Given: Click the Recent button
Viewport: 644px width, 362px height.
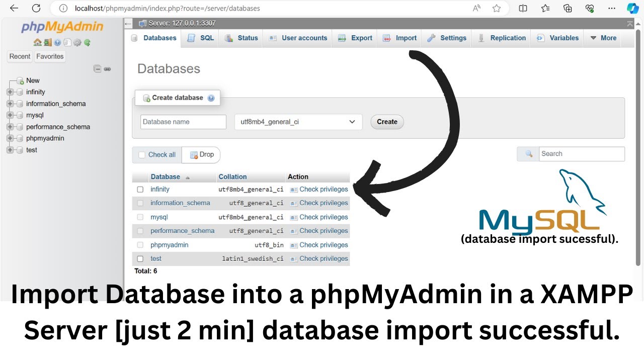Looking at the screenshot, I should click(20, 56).
